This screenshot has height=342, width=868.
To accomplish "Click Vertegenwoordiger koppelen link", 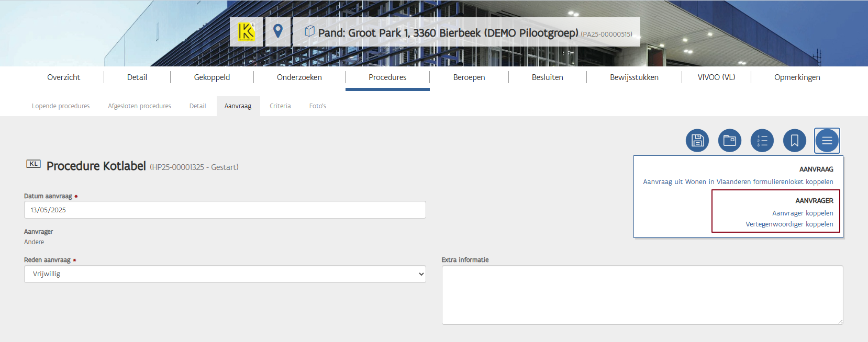I will [x=789, y=224].
